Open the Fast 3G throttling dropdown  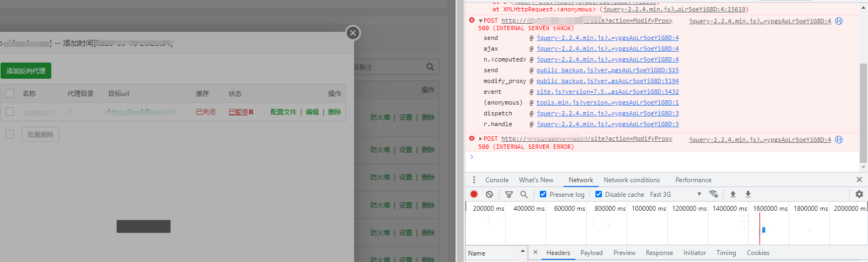675,194
